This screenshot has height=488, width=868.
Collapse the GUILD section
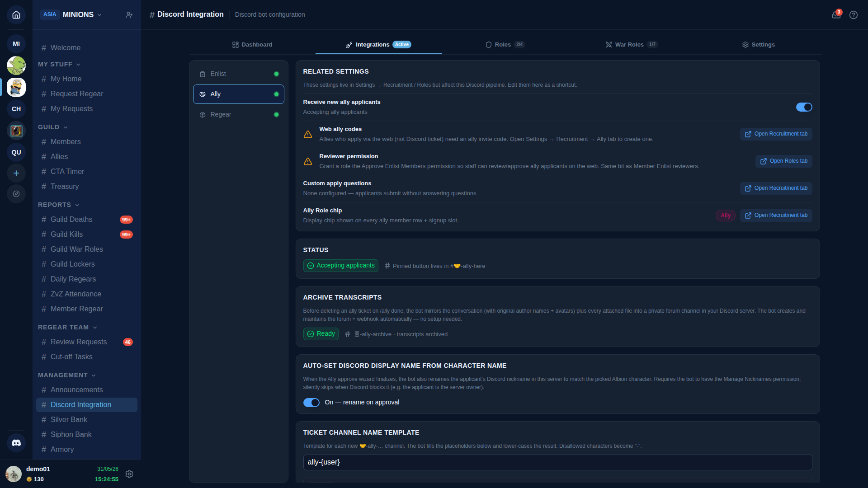[53, 127]
